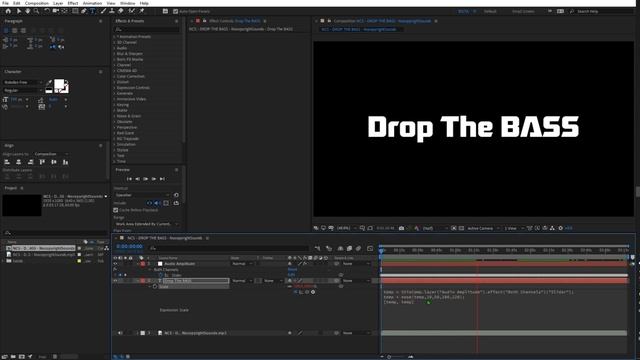Image resolution: width=640 pixels, height=360 pixels.
Task: Select the Roto Brush tool
Action: click(131, 11)
